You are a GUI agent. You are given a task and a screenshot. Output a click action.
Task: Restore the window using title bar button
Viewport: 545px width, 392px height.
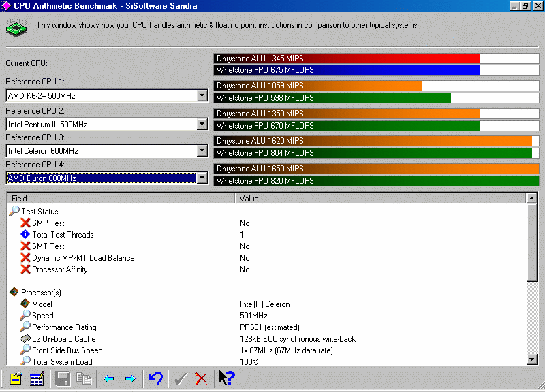click(525, 5)
